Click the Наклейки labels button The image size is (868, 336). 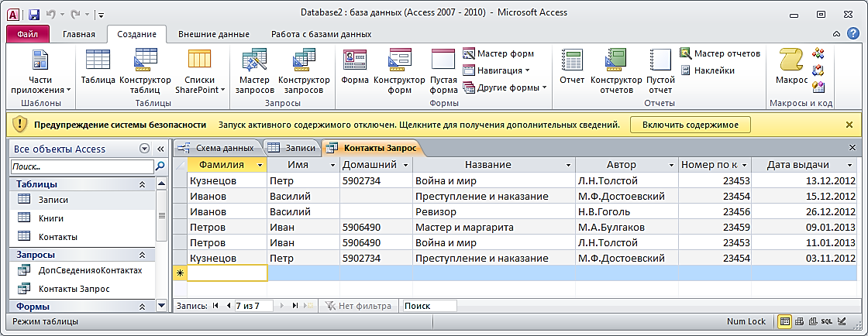pyautogui.click(x=708, y=70)
